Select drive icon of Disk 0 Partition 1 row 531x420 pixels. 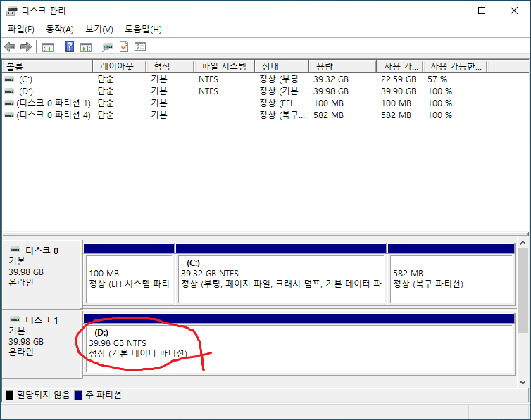point(9,103)
